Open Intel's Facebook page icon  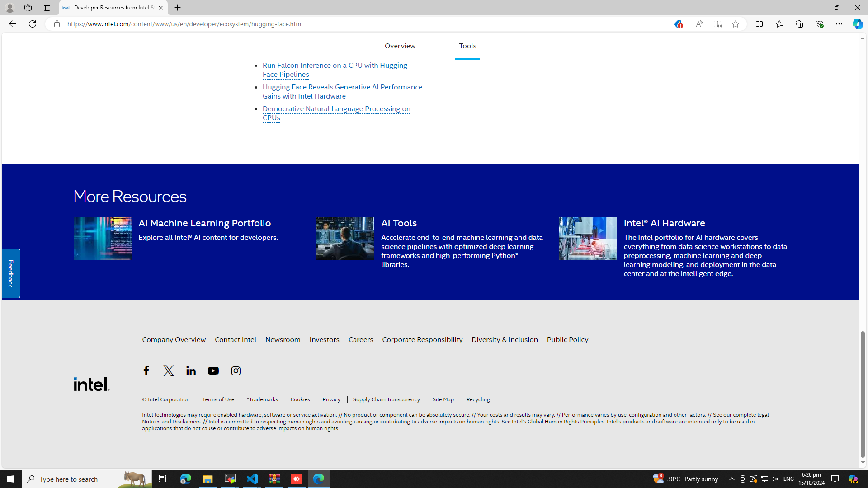click(146, 371)
